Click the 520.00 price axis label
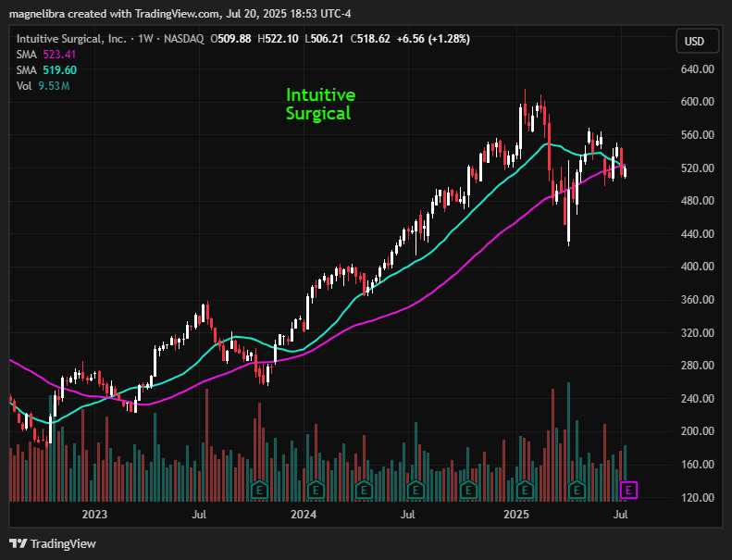This screenshot has height=560, width=732. [x=698, y=168]
